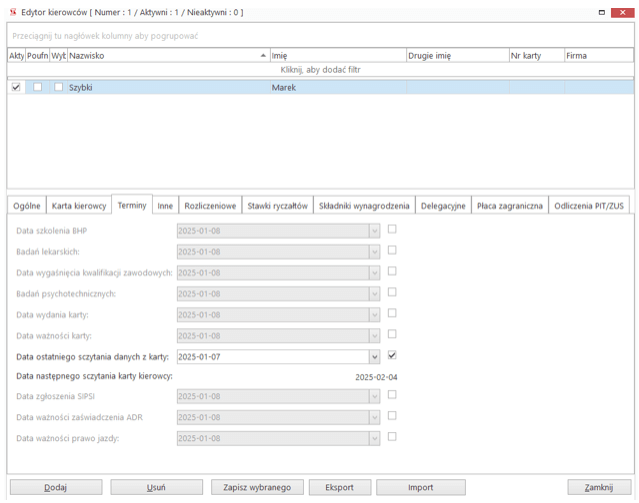Open the Delegacyjne tab
The image size is (639, 503).
click(442, 205)
